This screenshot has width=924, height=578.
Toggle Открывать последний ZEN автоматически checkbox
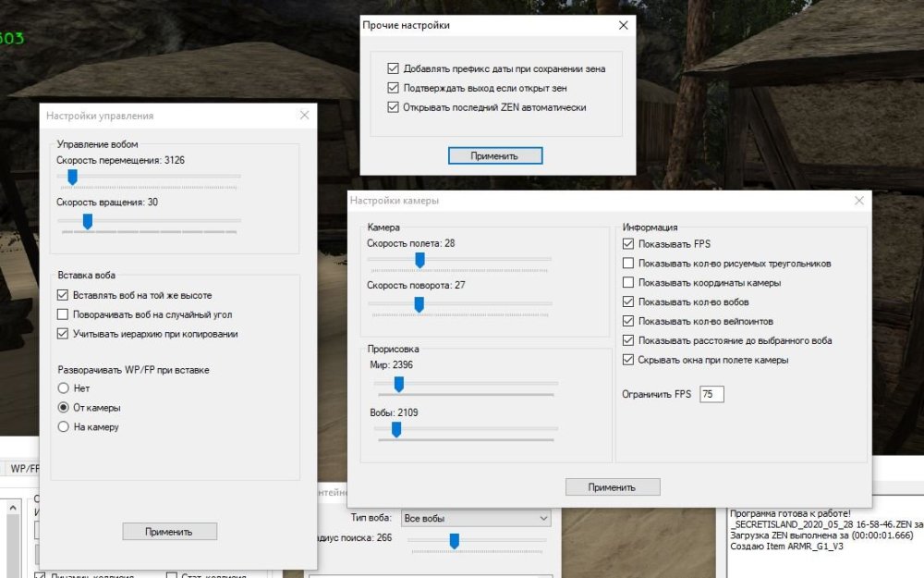[x=394, y=107]
